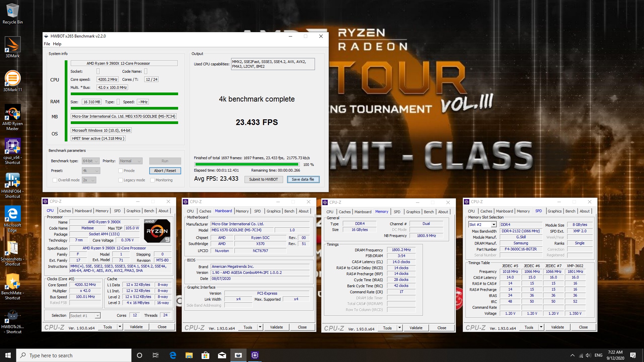Open Task View on the taskbar
This screenshot has height=362, width=644.
[x=156, y=355]
